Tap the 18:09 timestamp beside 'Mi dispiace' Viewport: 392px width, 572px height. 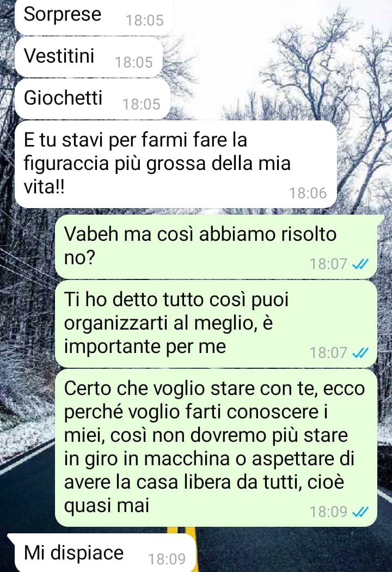coord(167,559)
